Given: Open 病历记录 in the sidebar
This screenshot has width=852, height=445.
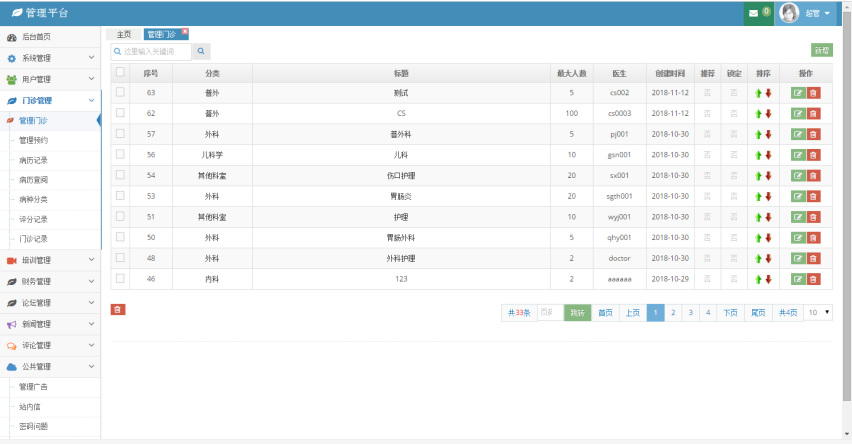Looking at the screenshot, I should (34, 160).
